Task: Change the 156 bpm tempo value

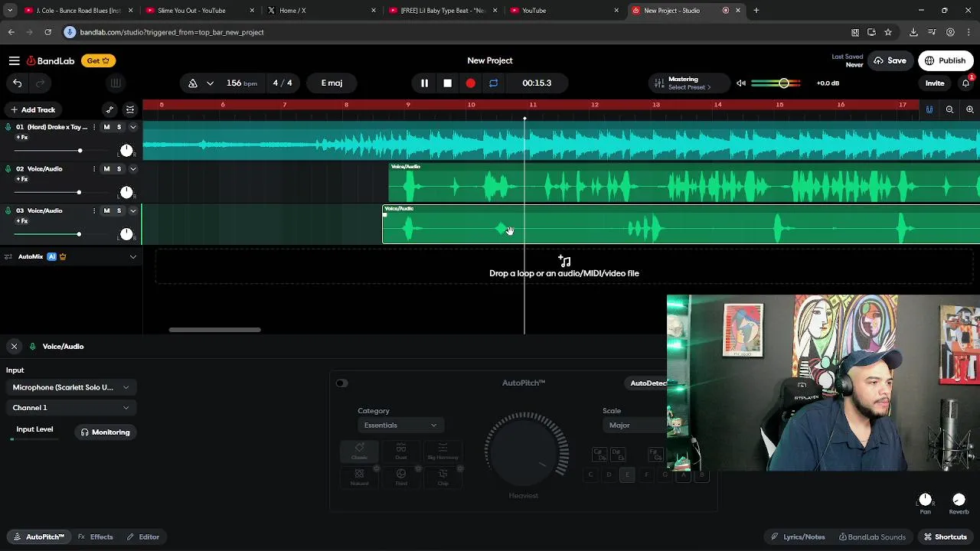Action: [241, 83]
